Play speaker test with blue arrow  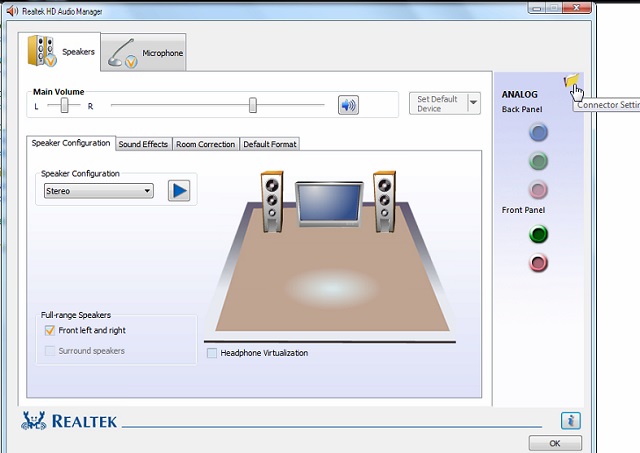179,190
